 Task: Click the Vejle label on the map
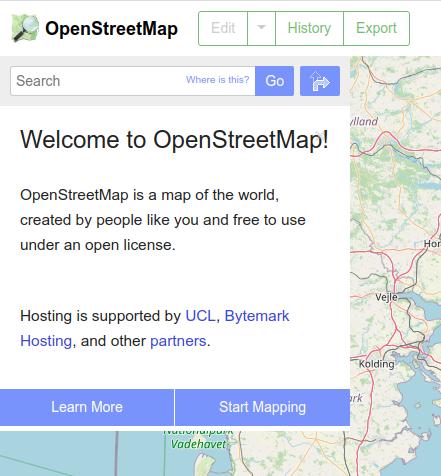[x=386, y=297]
